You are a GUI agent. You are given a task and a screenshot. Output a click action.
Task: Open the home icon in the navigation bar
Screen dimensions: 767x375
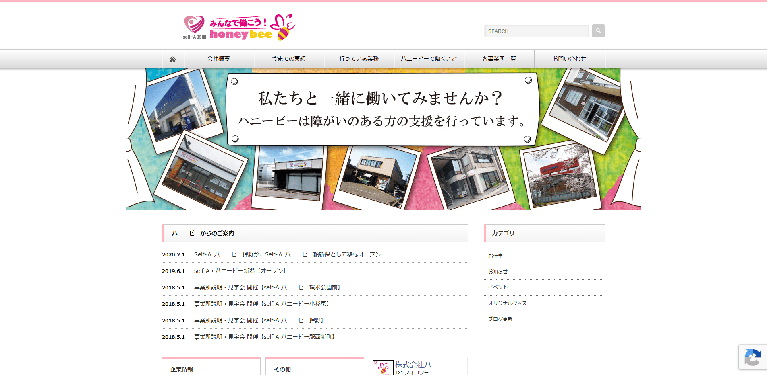click(x=173, y=59)
